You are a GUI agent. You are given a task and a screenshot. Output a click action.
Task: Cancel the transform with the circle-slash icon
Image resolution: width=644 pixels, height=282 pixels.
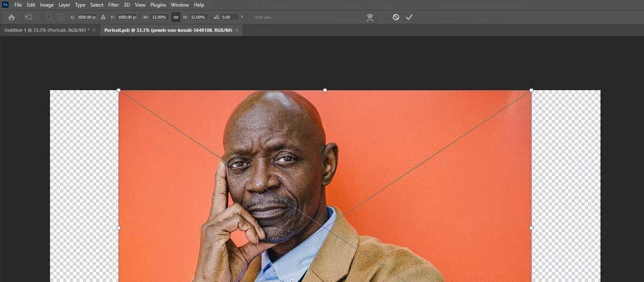tap(396, 17)
